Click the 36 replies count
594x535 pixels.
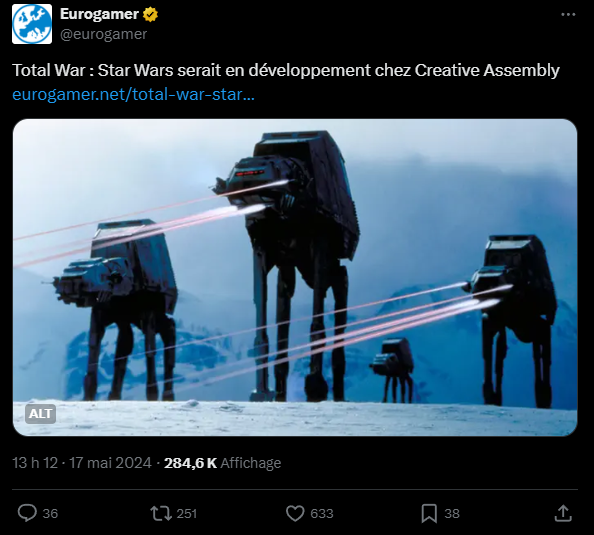[50, 514]
